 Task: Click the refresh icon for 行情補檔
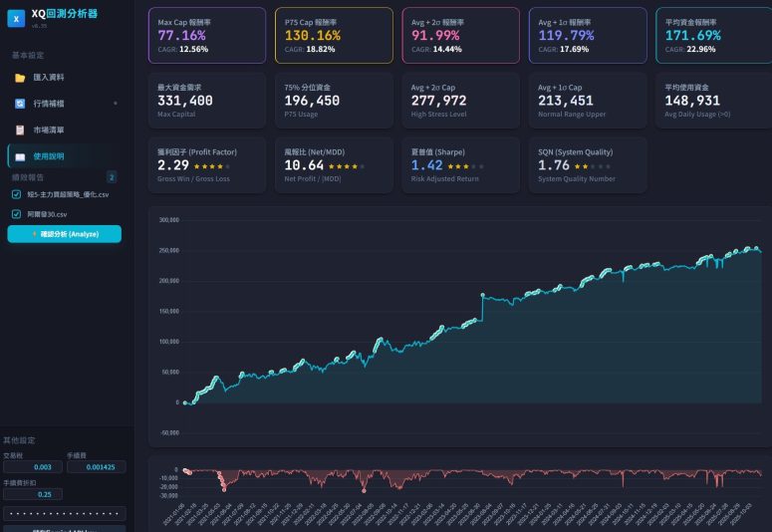point(20,103)
